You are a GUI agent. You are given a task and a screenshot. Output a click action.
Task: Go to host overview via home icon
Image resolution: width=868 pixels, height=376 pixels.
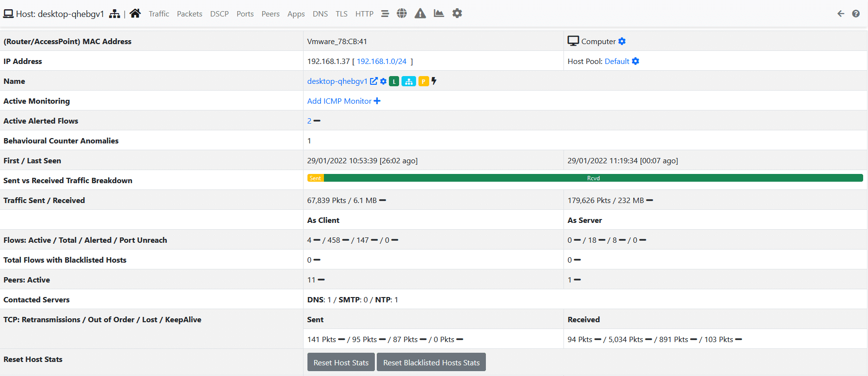pos(135,14)
